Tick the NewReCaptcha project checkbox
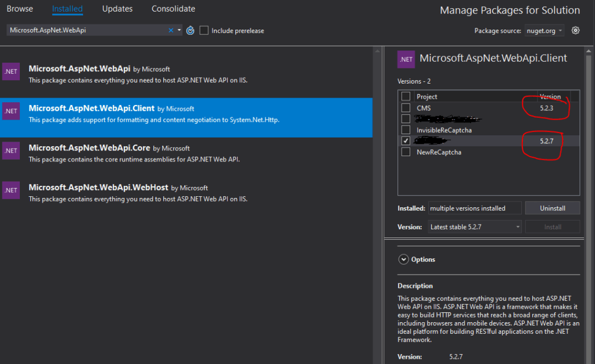 click(x=406, y=152)
